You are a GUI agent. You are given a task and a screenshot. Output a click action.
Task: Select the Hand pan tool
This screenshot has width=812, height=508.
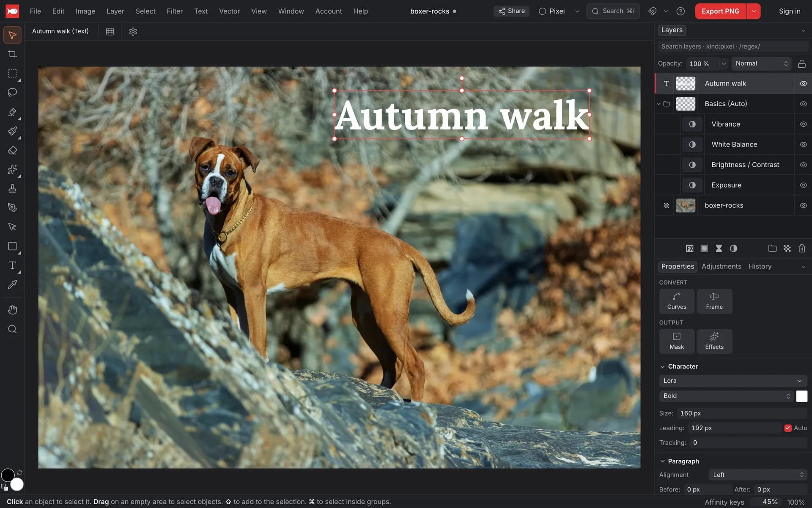tap(12, 310)
